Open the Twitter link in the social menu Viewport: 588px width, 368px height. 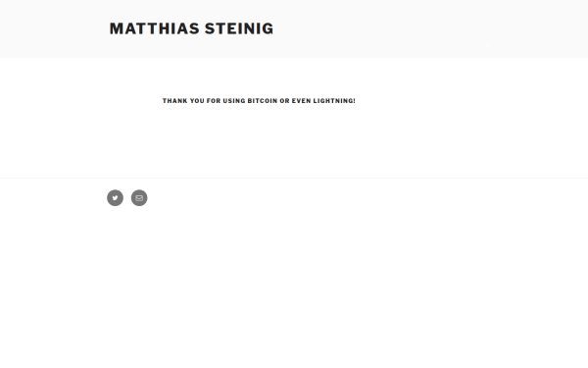(115, 198)
